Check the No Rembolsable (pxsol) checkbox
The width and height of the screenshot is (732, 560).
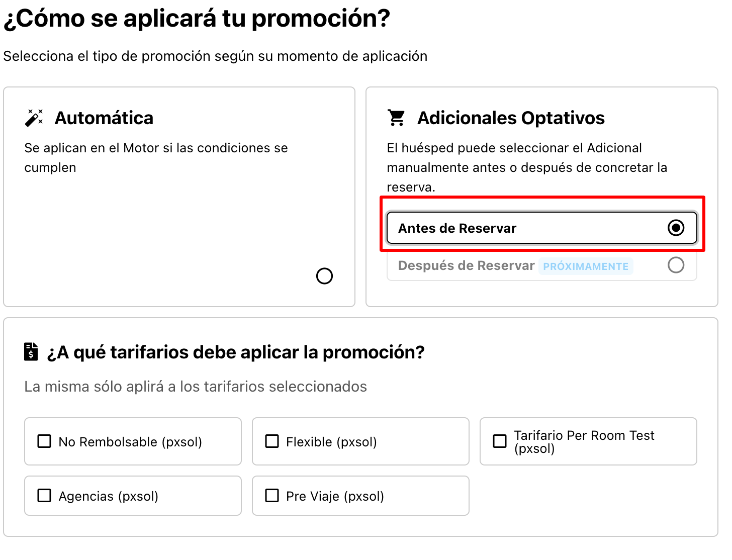tap(45, 441)
